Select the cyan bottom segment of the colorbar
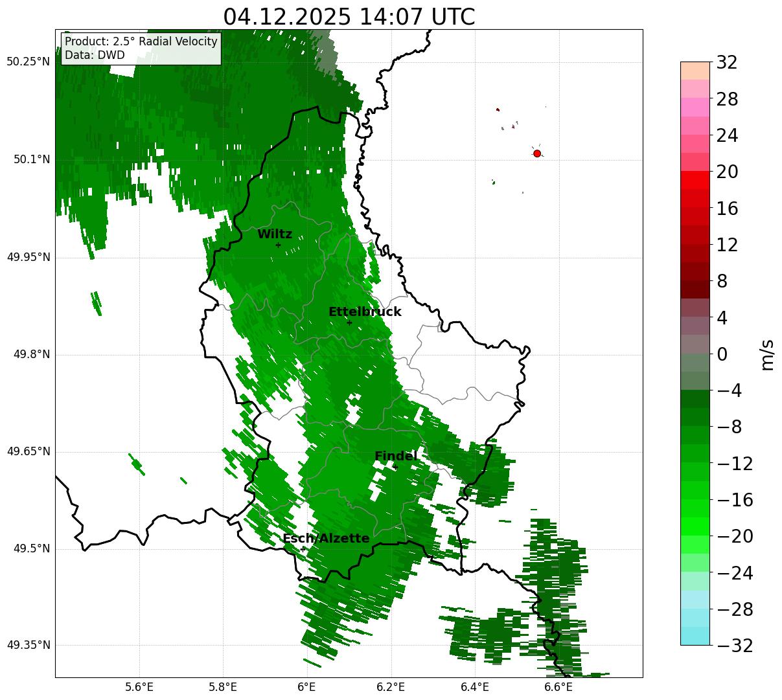The image size is (782, 700). pyautogui.click(x=695, y=636)
